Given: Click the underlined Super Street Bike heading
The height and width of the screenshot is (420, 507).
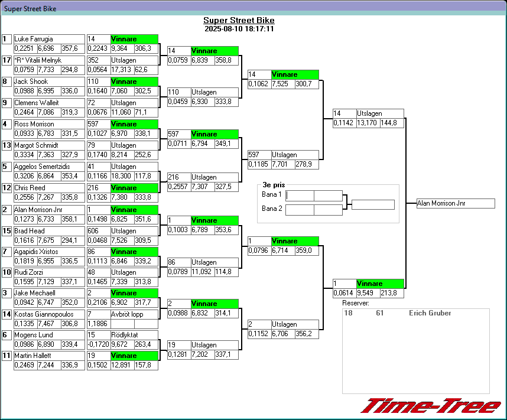Looking at the screenshot, I should [239, 20].
